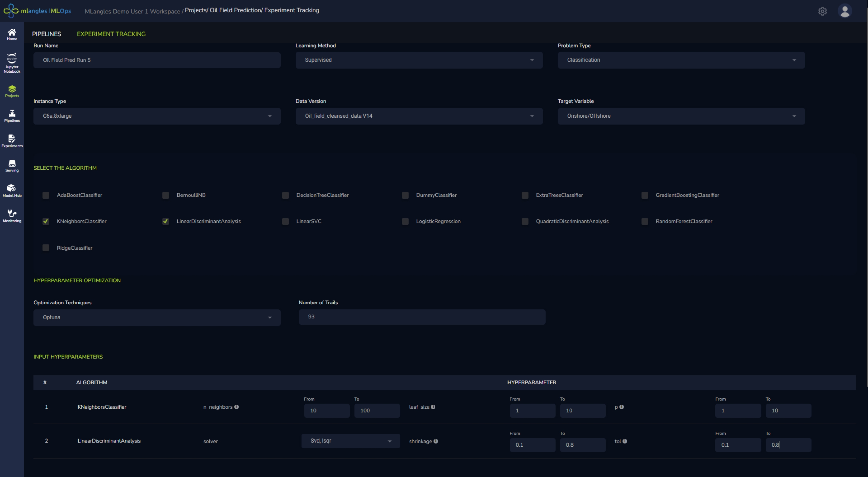Uncheck the LinearDiscriminantAnalysis checkbox
This screenshot has height=477, width=868.
coord(165,221)
